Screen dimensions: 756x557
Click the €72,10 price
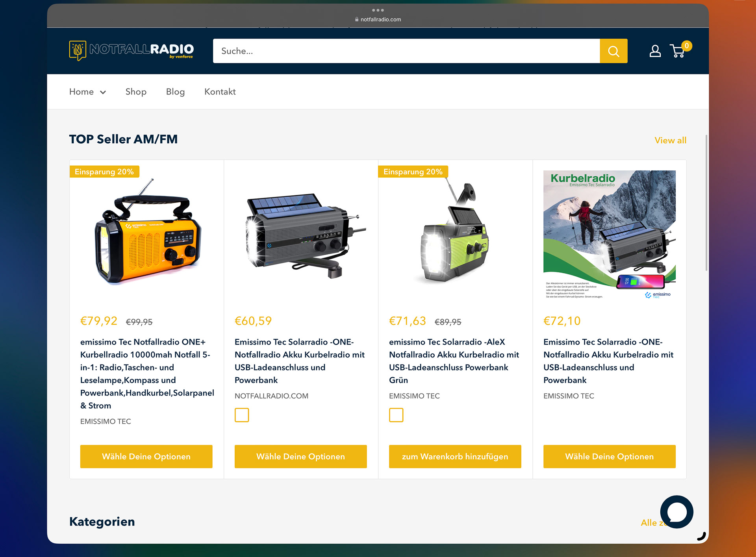coord(562,321)
